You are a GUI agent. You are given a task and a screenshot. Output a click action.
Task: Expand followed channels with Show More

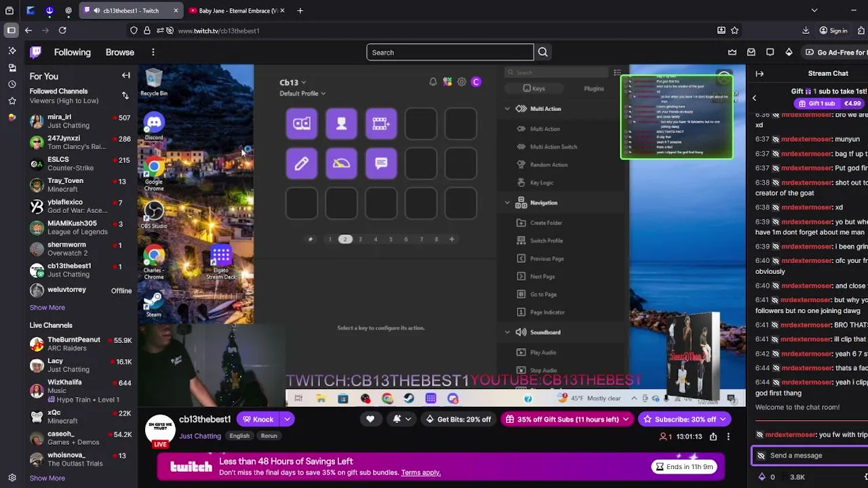click(x=47, y=307)
